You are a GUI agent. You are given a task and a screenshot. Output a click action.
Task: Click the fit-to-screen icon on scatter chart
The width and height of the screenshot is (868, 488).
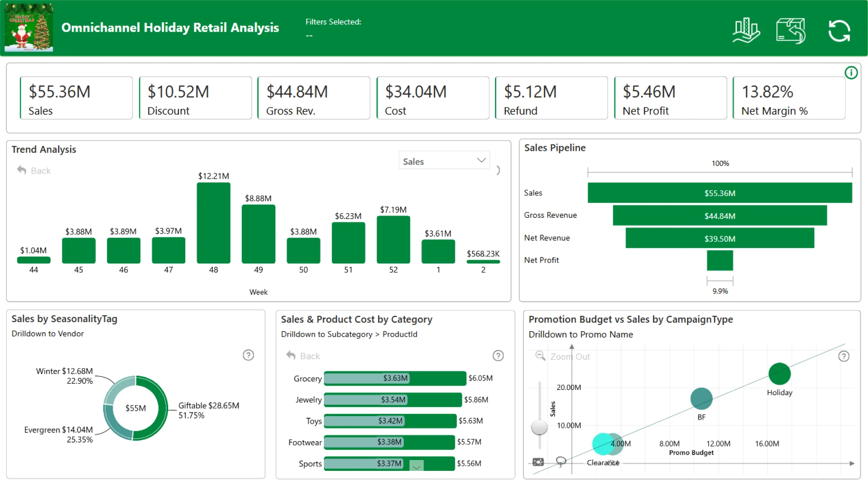pyautogui.click(x=538, y=462)
